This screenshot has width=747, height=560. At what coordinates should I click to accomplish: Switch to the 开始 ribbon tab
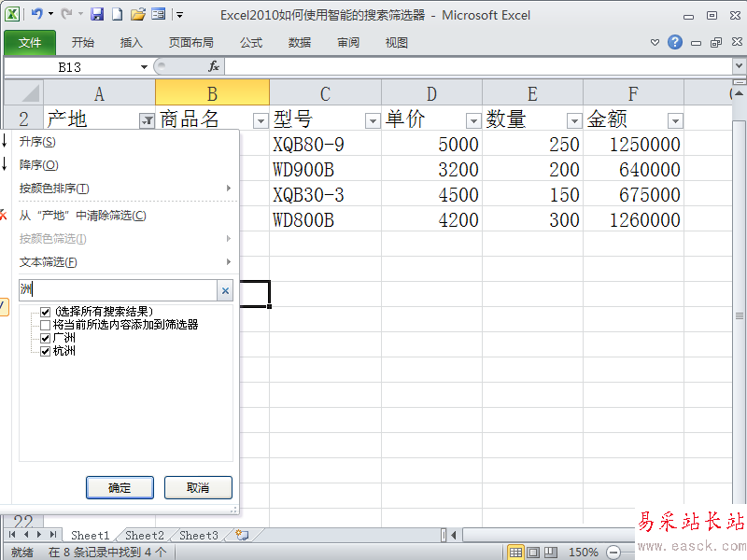pos(83,43)
